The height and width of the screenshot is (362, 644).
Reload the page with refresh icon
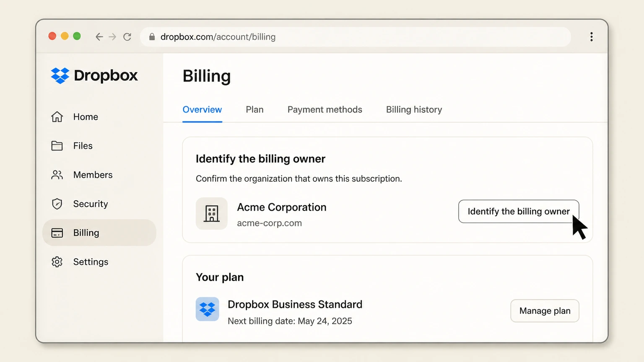pos(127,37)
